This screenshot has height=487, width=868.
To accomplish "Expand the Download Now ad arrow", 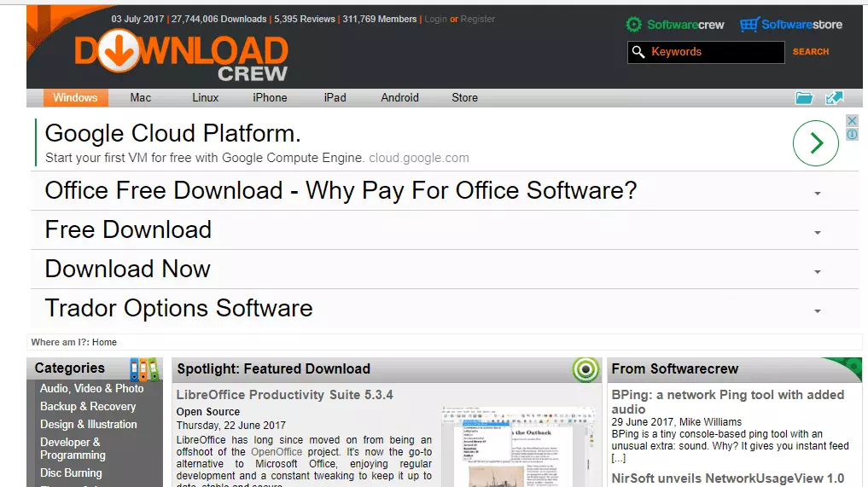I will tap(817, 272).
